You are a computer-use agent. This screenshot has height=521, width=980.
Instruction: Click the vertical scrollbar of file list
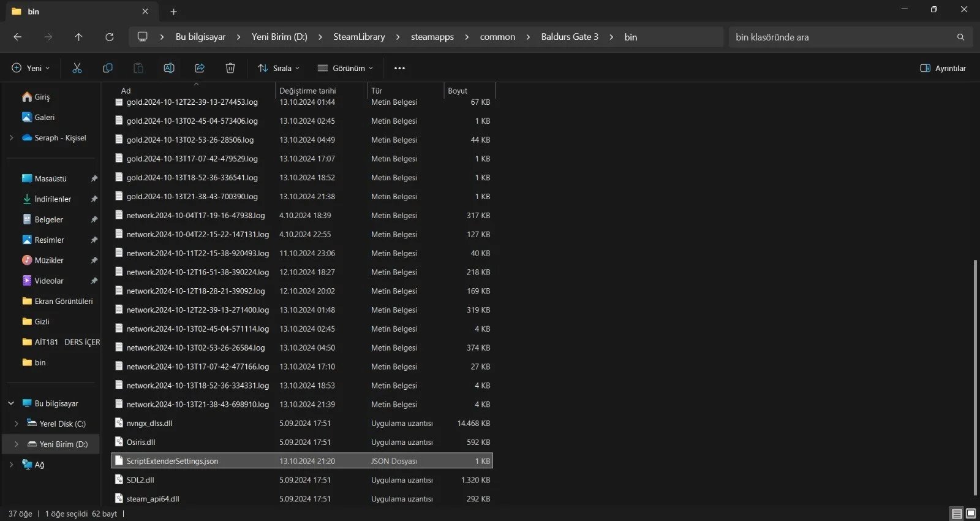pyautogui.click(x=975, y=377)
